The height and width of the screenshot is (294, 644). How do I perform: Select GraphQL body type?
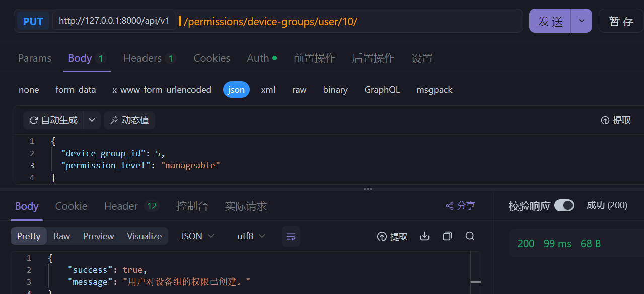click(382, 90)
